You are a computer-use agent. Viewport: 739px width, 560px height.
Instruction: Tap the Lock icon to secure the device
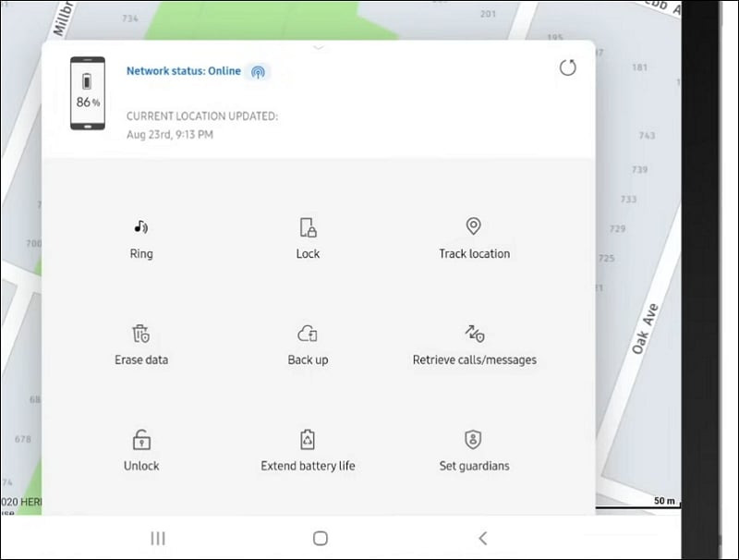coord(307,225)
